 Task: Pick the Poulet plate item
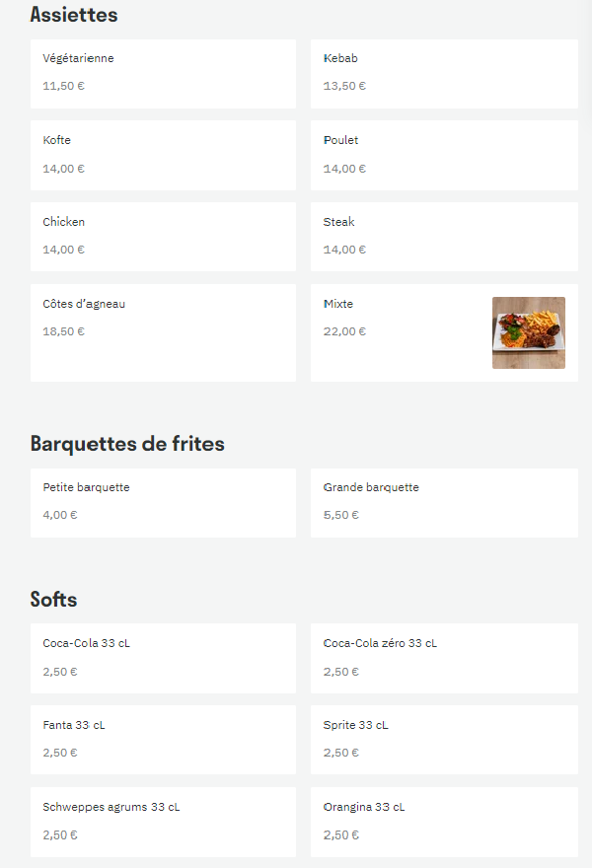pos(444,155)
